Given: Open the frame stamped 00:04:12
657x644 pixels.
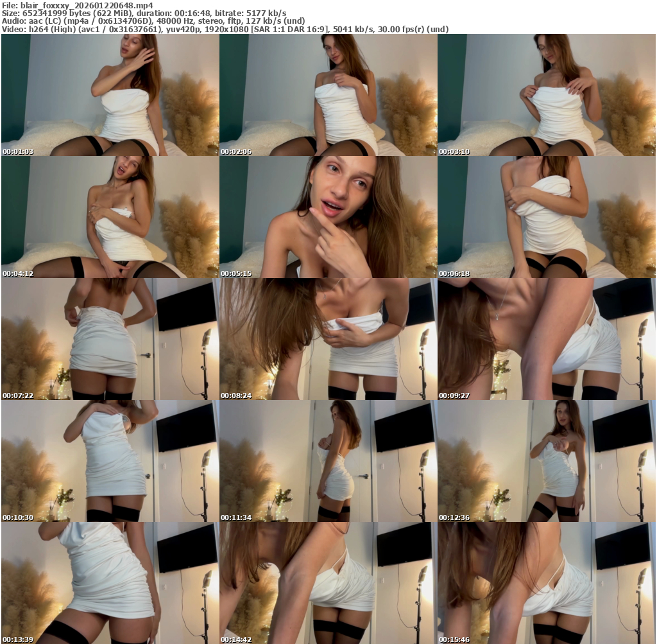Looking at the screenshot, I should click(110, 217).
